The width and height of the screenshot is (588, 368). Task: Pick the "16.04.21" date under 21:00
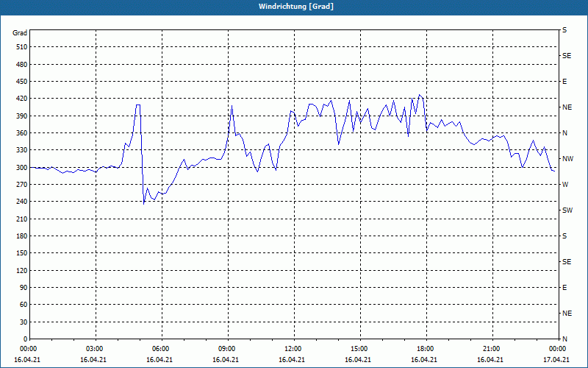[490, 360]
